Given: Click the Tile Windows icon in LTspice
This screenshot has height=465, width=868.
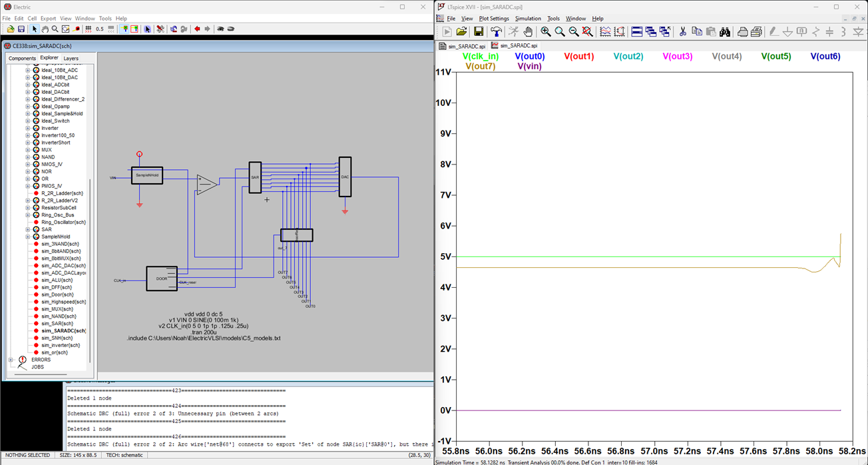Looking at the screenshot, I should (x=636, y=31).
